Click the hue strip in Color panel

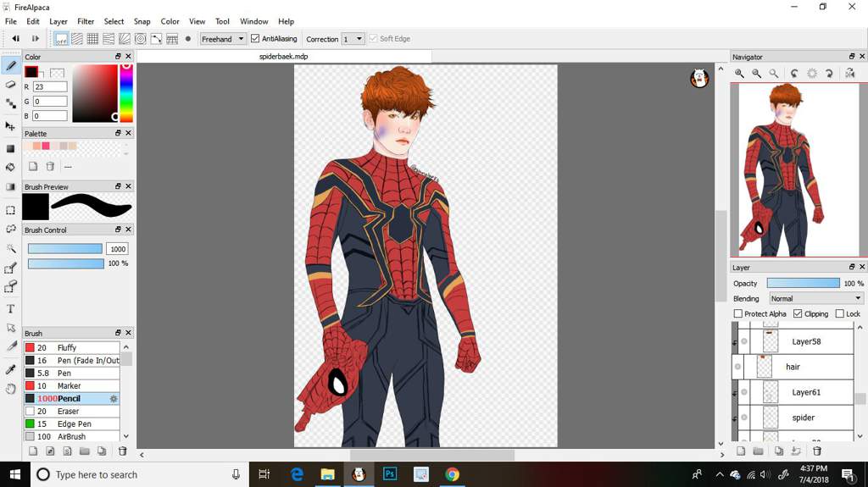[x=126, y=92]
